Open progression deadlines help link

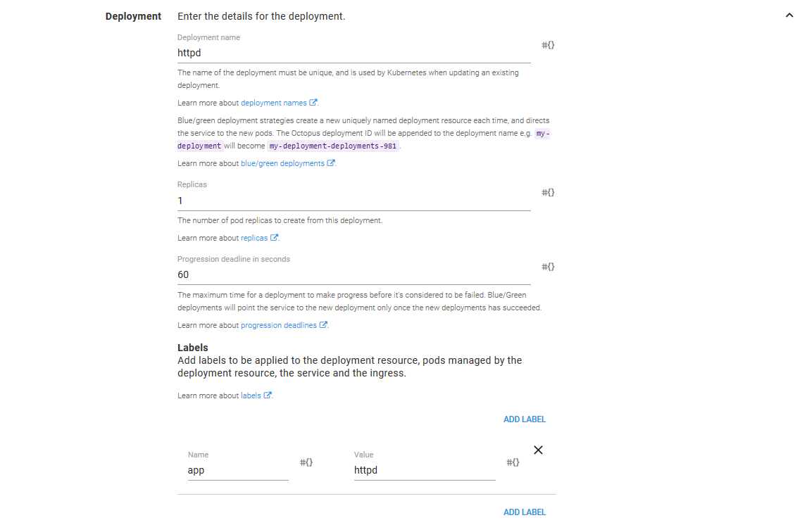coord(278,325)
